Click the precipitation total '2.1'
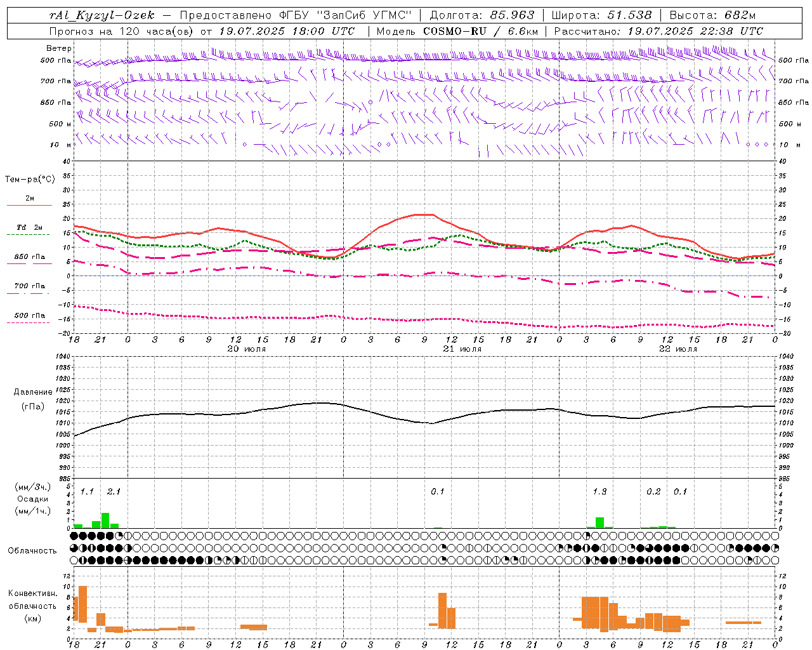 coord(114,492)
